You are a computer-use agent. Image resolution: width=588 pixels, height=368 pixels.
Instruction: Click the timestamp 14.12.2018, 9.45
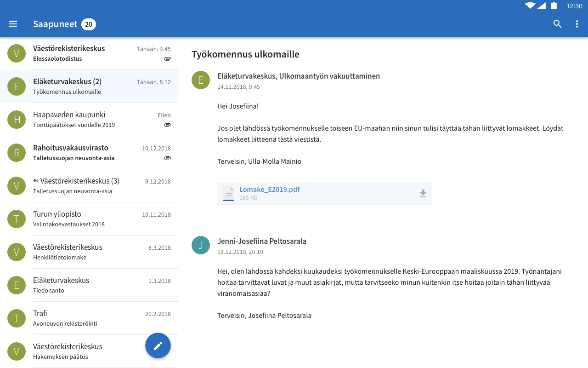click(238, 87)
